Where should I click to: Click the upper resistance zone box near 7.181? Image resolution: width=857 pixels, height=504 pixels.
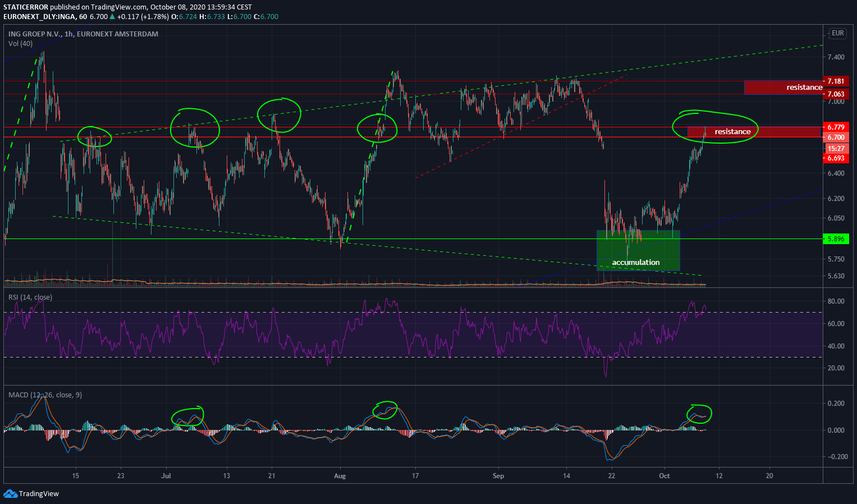pos(783,88)
